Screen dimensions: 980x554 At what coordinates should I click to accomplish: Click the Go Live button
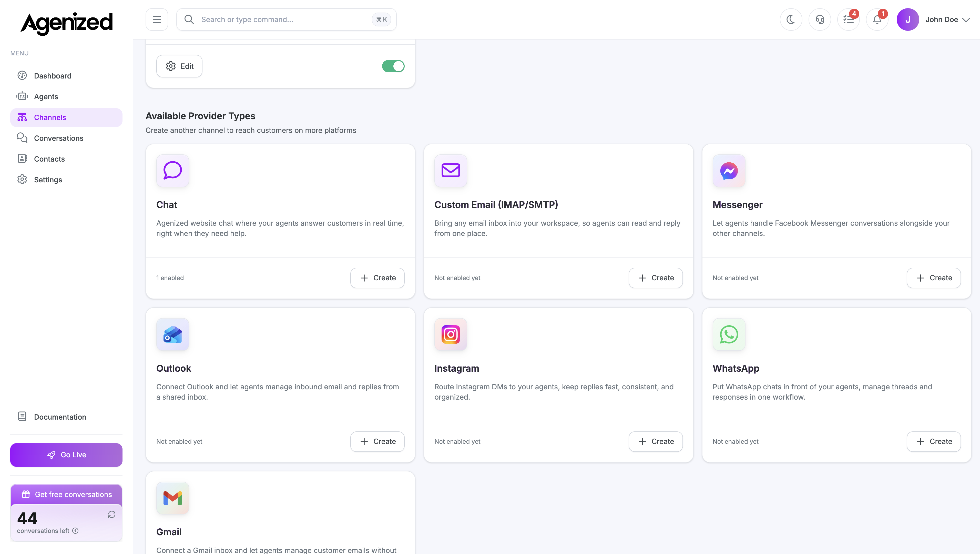tap(66, 455)
